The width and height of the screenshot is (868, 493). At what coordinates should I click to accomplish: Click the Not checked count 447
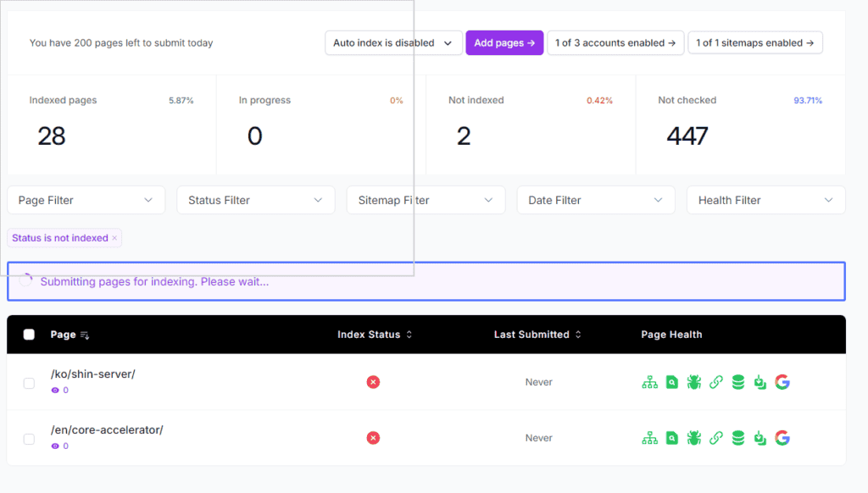point(687,136)
